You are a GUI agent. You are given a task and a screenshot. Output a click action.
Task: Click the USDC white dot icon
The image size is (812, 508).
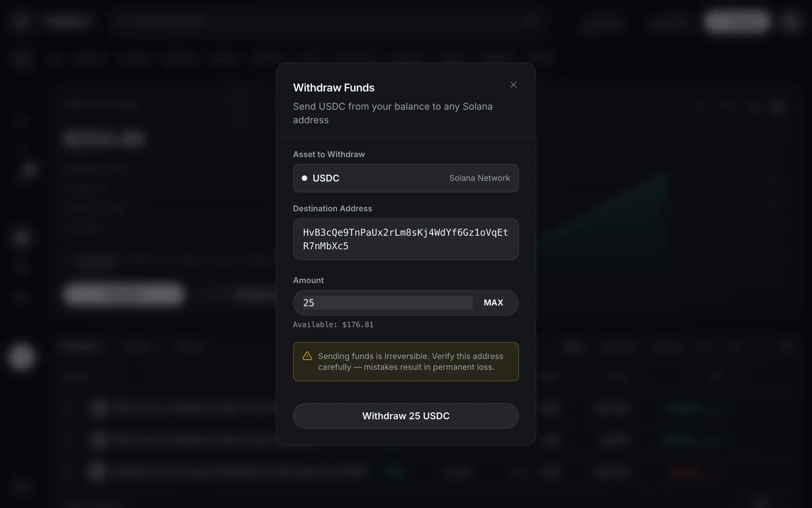pyautogui.click(x=304, y=178)
